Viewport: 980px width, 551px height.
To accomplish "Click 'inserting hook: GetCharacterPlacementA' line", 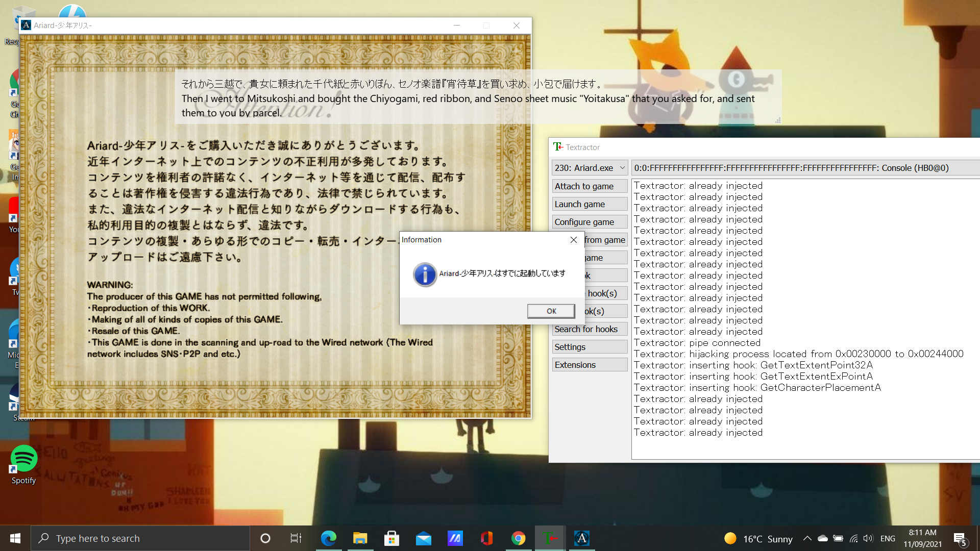I will (757, 388).
